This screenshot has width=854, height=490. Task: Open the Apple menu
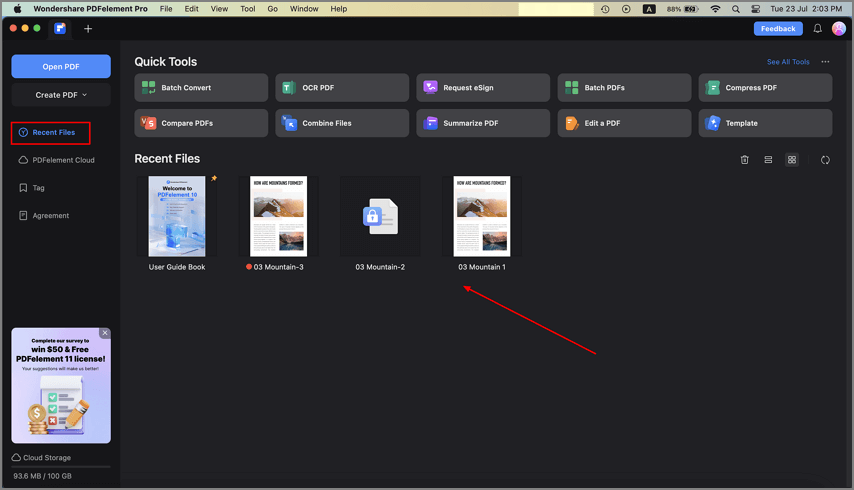coord(17,9)
